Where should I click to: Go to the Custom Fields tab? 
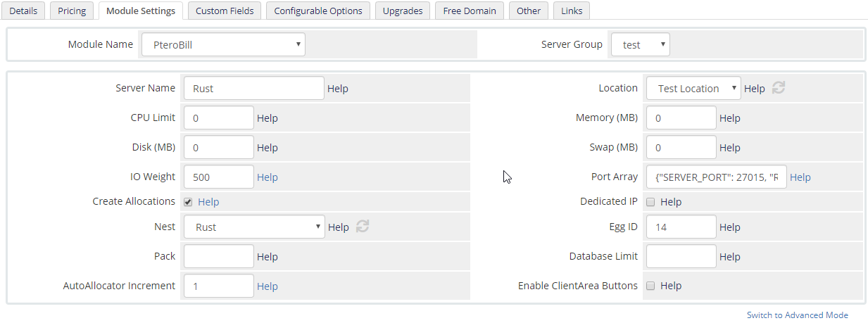coord(225,11)
